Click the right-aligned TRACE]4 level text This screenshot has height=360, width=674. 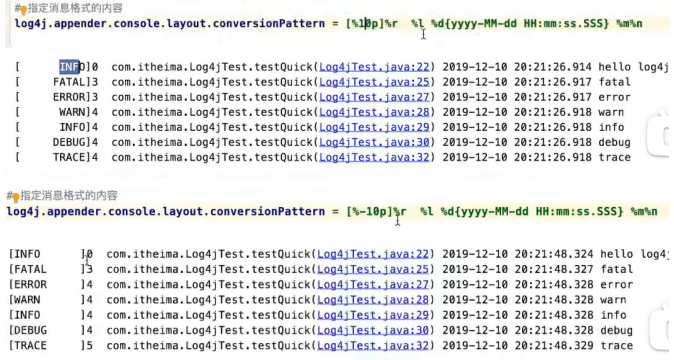pyautogui.click(x=76, y=157)
